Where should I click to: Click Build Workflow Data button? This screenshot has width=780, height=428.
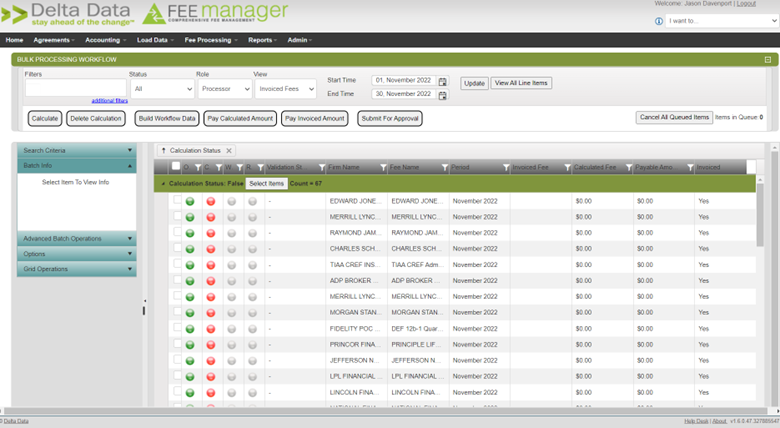tap(167, 118)
